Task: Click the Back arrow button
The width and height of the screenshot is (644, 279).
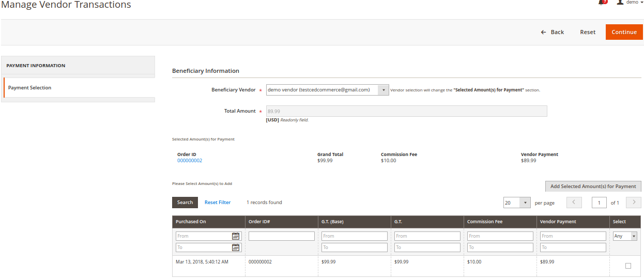Action: click(552, 32)
